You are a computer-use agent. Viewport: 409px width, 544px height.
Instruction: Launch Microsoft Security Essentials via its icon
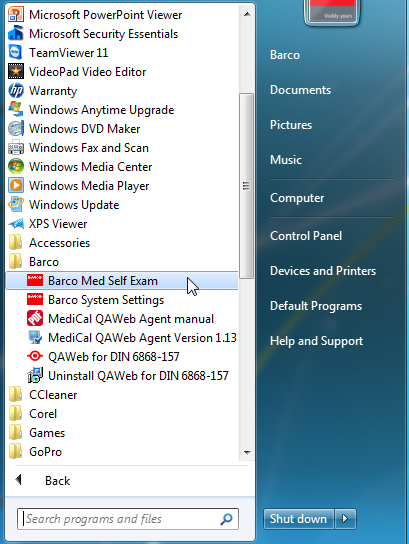16,34
